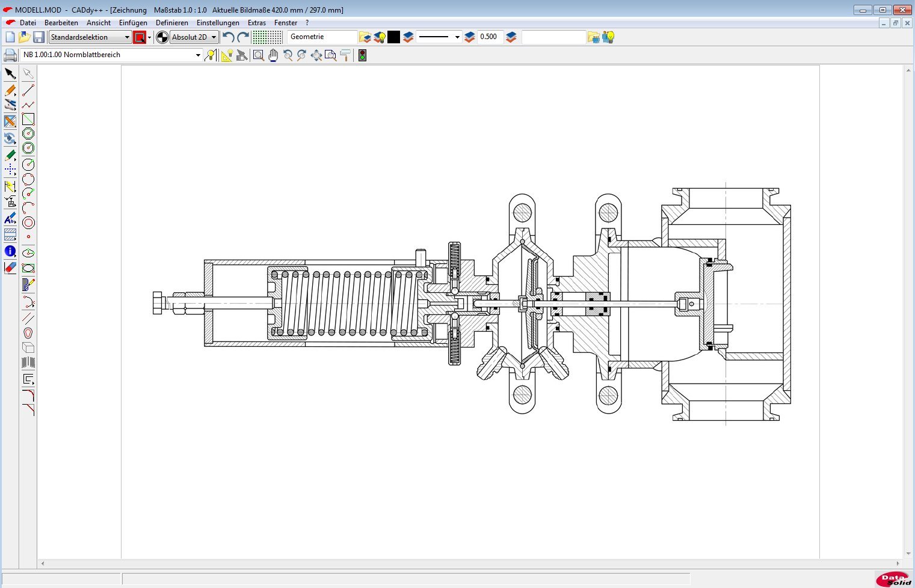Open the Absolut 2D coordinate dropdown
This screenshot has width=915, height=588.
point(194,37)
